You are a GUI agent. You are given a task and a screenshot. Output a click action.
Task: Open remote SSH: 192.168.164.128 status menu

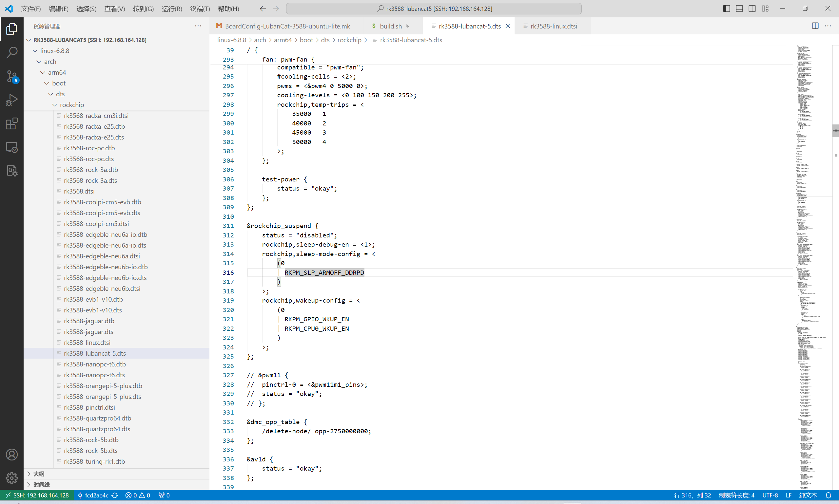click(37, 495)
